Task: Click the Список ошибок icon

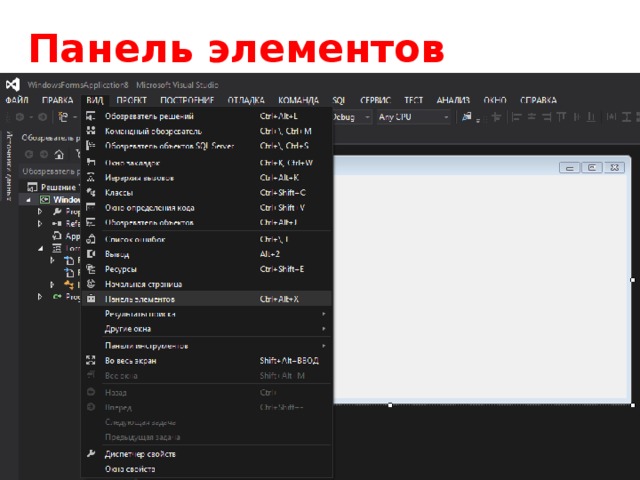Action: click(91, 239)
